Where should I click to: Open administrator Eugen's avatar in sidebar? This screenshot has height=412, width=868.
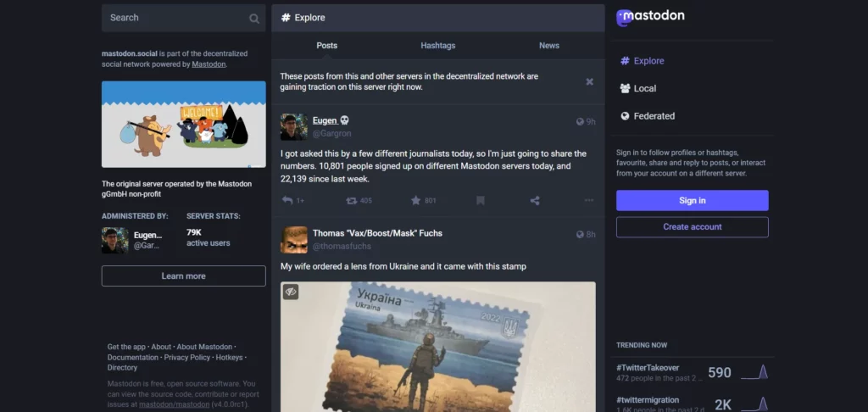click(x=115, y=241)
